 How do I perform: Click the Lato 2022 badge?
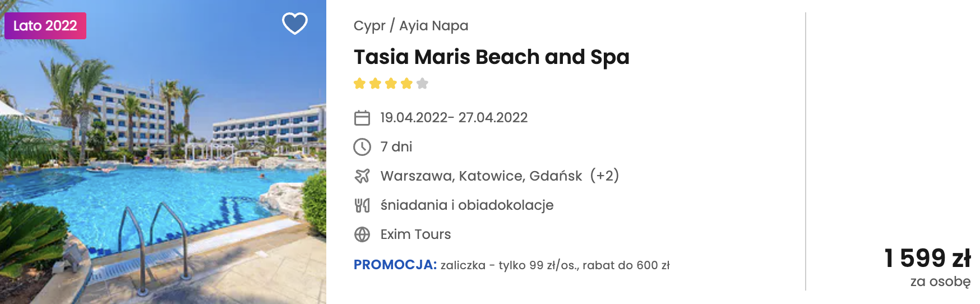point(45,26)
